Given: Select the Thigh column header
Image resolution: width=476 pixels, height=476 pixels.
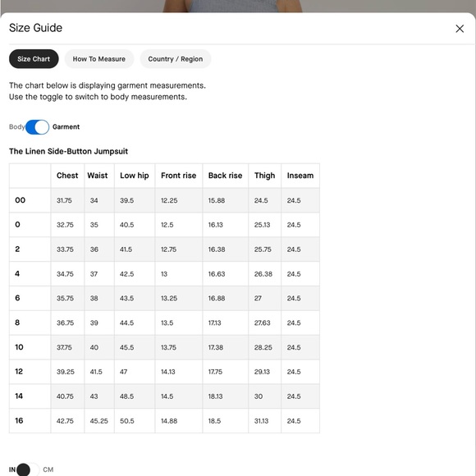Looking at the screenshot, I should (x=265, y=176).
